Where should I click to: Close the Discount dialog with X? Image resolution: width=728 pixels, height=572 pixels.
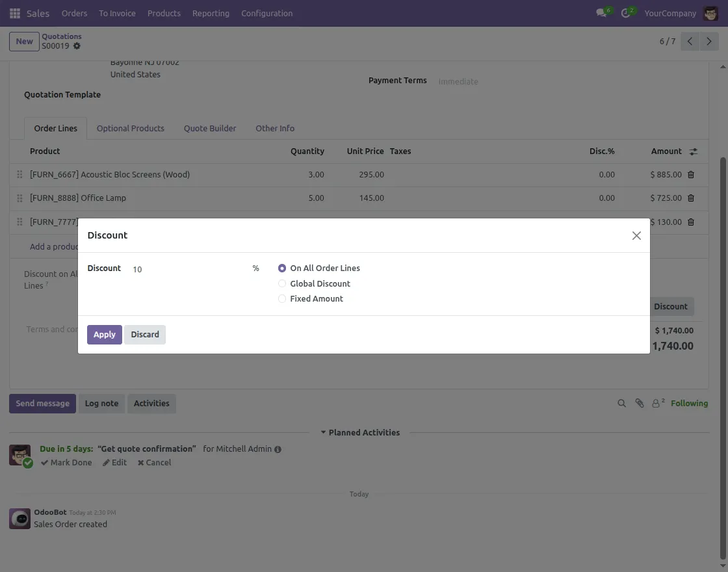point(636,235)
